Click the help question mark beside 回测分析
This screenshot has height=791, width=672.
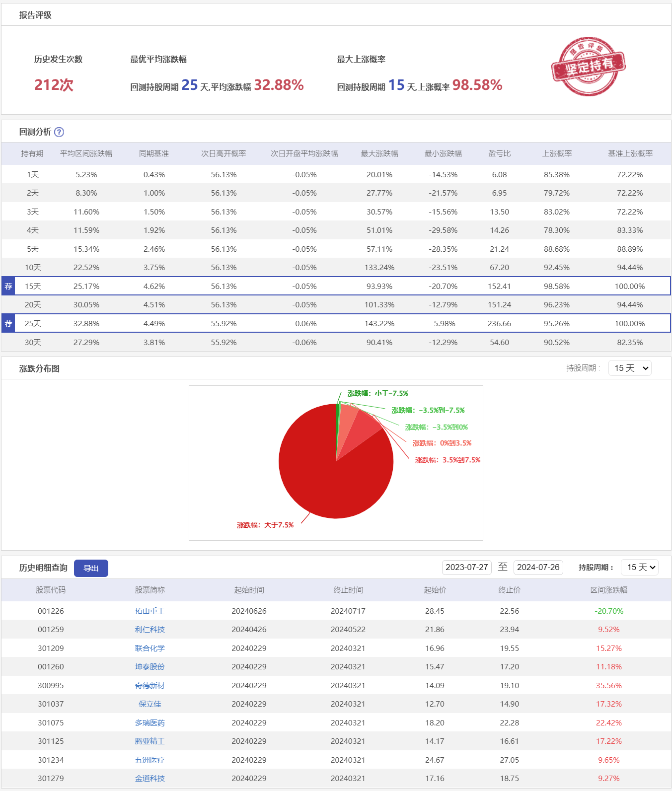coord(59,132)
